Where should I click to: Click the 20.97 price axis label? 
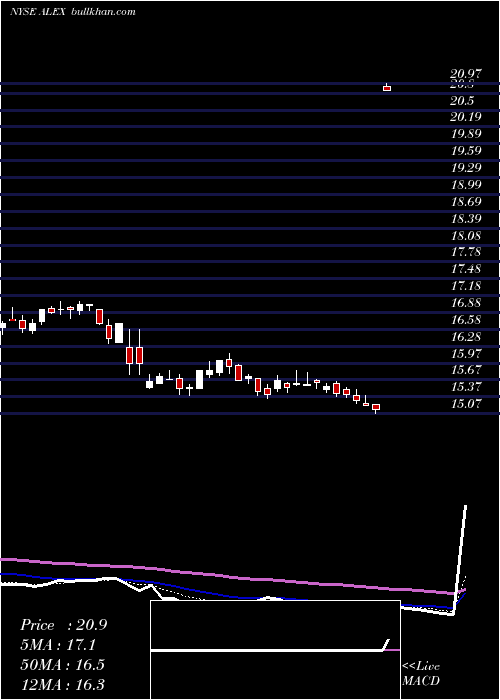click(x=466, y=74)
